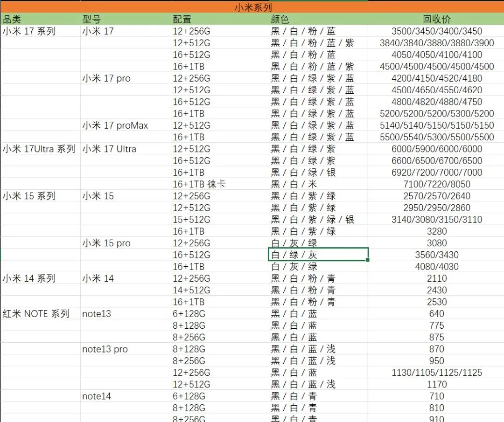Select model cell '小米 17 proMax'
The image size is (504, 422).
[126, 125]
